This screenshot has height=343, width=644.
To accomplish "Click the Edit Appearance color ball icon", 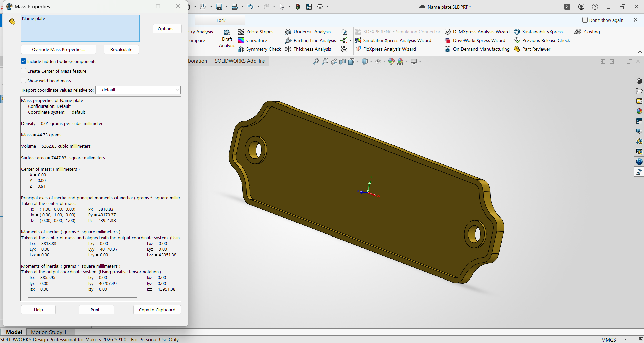I will [x=391, y=61].
